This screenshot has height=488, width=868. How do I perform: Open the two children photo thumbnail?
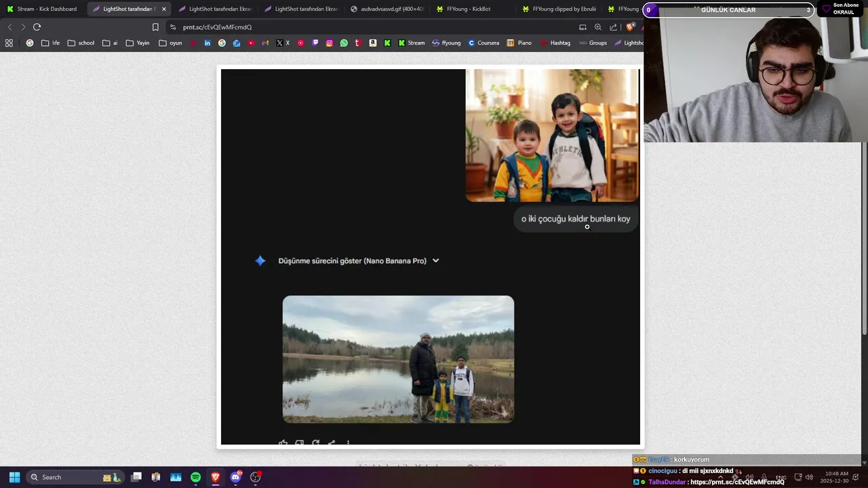(x=552, y=135)
